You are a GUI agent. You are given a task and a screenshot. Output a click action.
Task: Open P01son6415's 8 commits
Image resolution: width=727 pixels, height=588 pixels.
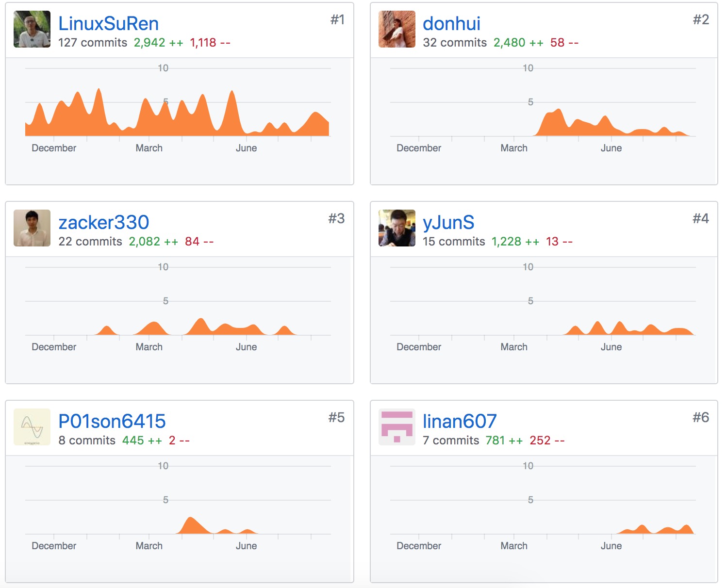(87, 441)
